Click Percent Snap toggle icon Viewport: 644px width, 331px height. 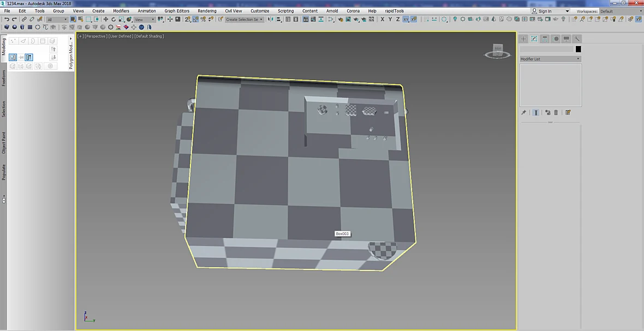[203, 19]
